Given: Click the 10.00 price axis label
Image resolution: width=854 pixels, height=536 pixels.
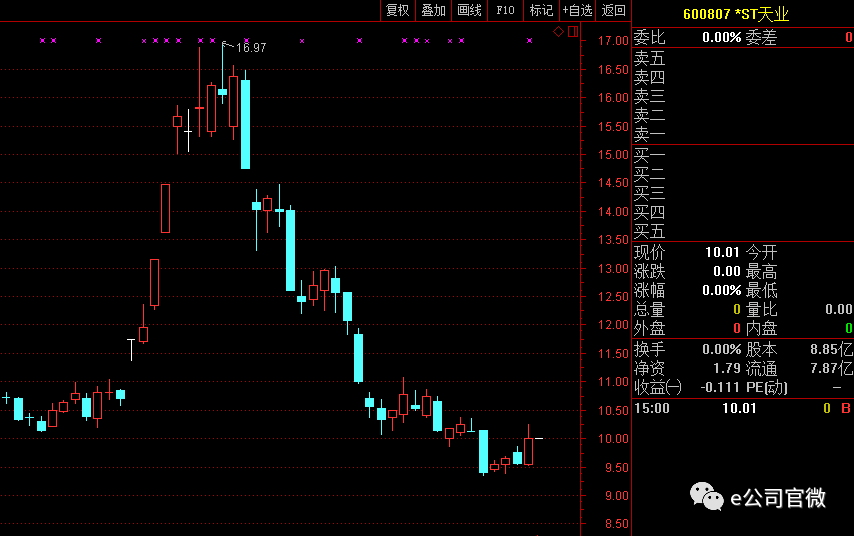Looking at the screenshot, I should (613, 438).
